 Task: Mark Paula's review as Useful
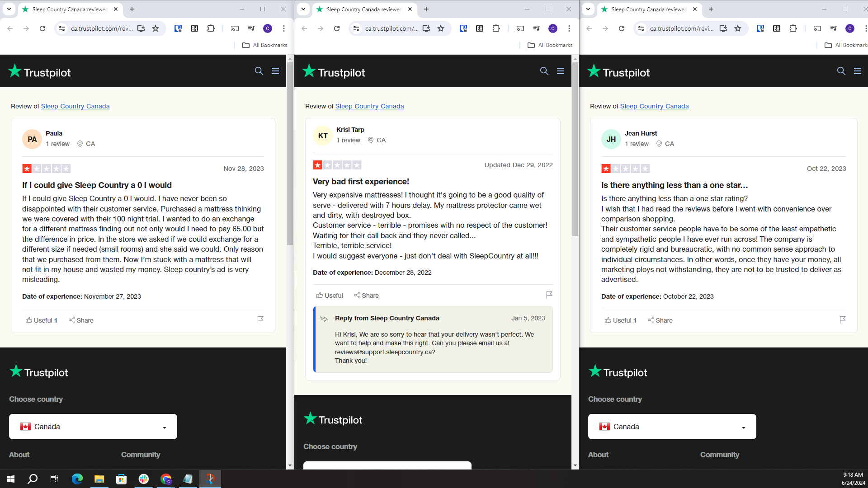pos(41,320)
